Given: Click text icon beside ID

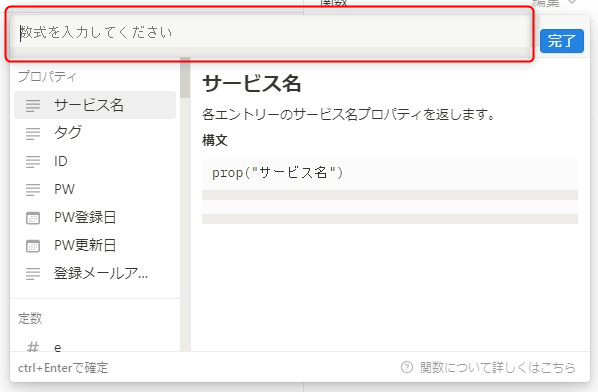Looking at the screenshot, I should pyautogui.click(x=33, y=161).
